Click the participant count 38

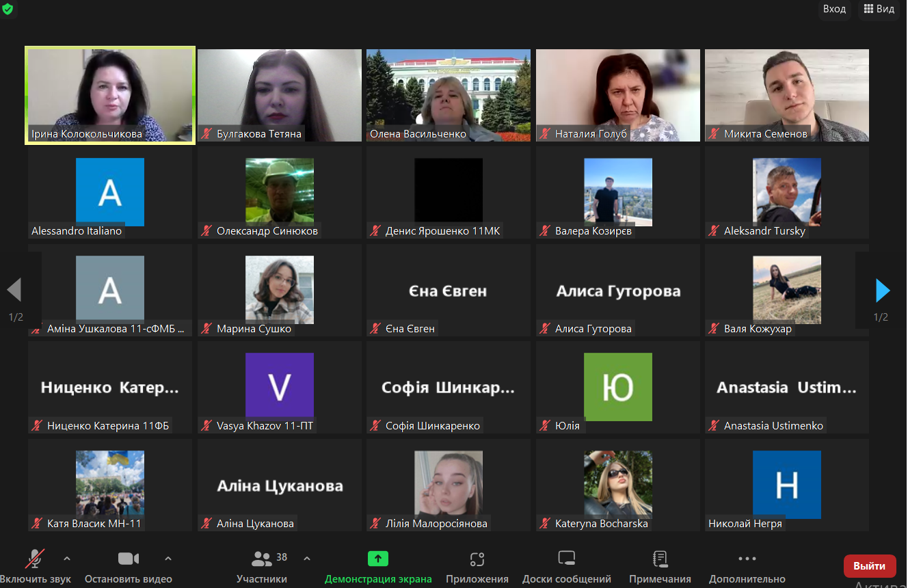[x=282, y=557]
